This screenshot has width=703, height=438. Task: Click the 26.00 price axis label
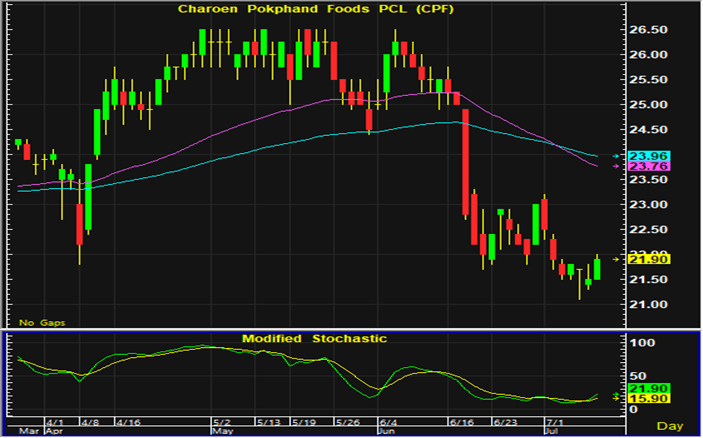[x=648, y=55]
